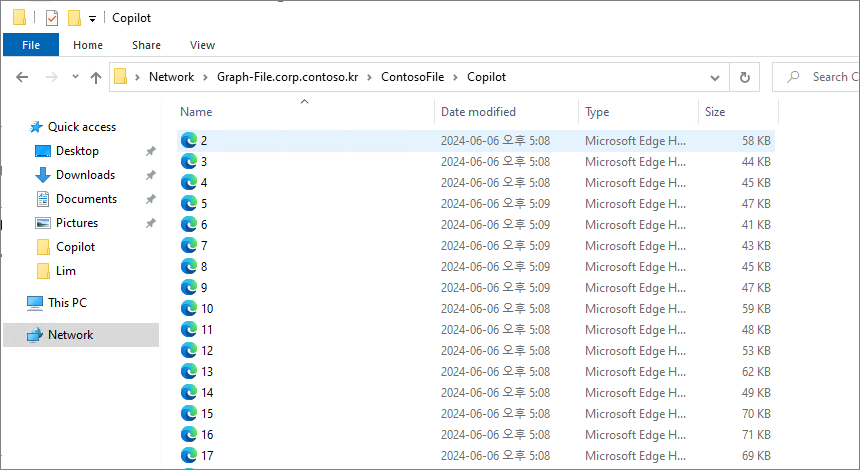
Task: Click the pin icon next to Pictures
Action: tap(150, 223)
